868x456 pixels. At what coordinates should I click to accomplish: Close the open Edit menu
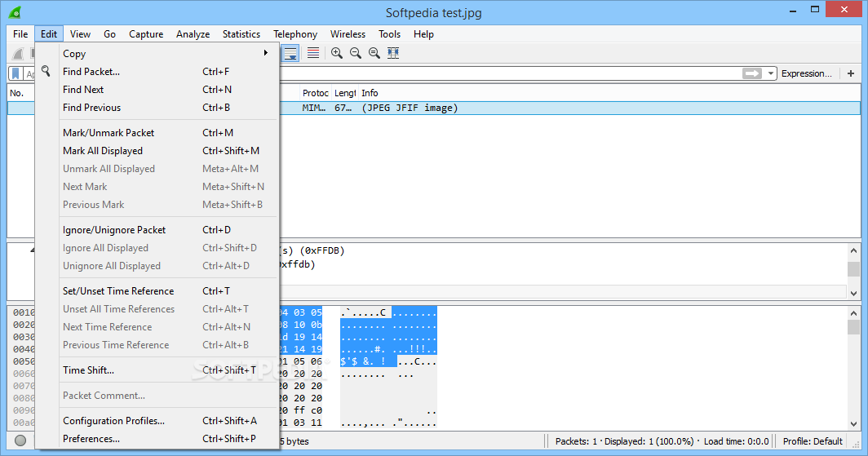49,33
